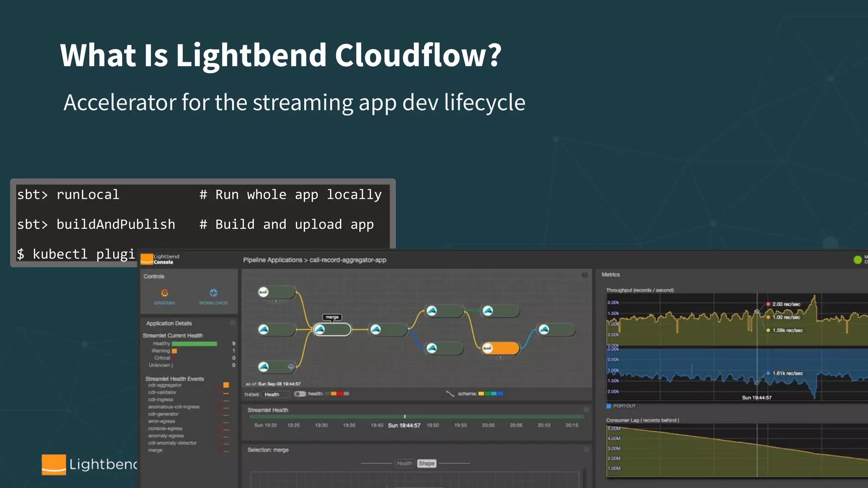Click the sbt runLocal command line

(x=199, y=194)
